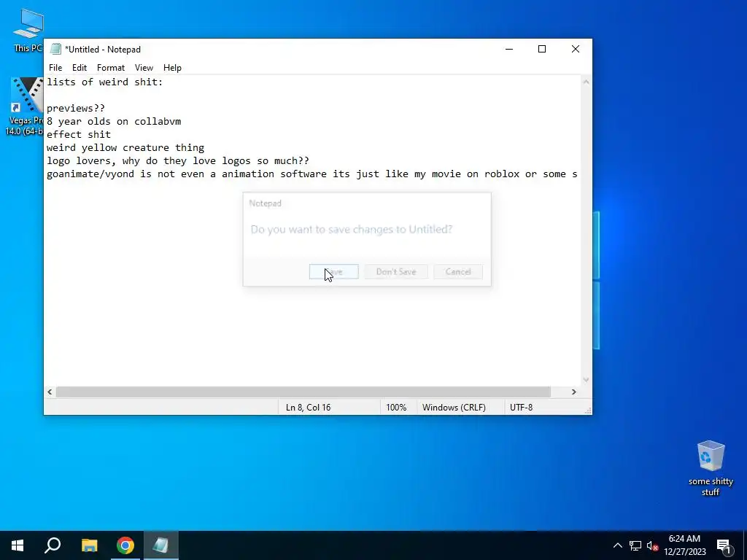The height and width of the screenshot is (560, 747).
Task: Click the vertical scrollbar down arrow
Action: 587,380
